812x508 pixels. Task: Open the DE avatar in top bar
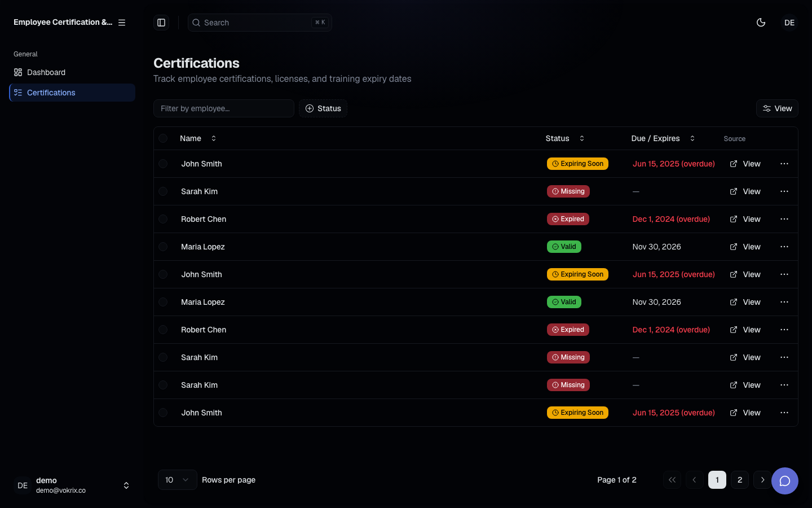(789, 23)
